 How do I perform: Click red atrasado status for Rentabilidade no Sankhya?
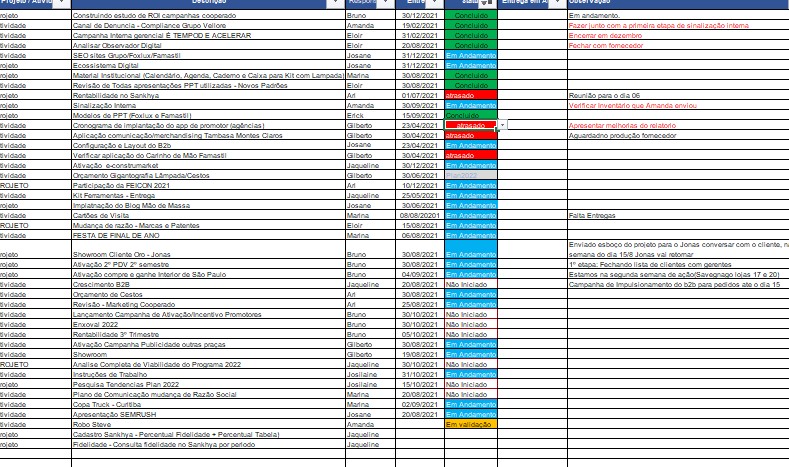[x=471, y=96]
